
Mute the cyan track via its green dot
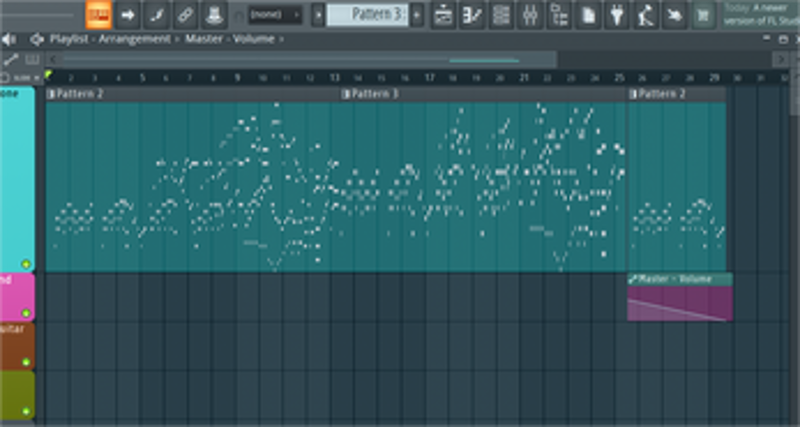point(26,264)
